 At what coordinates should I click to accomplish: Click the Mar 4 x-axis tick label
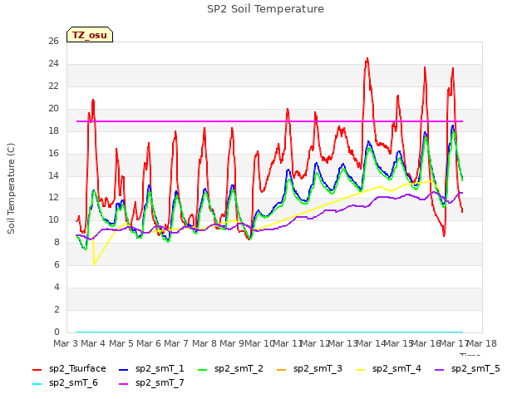[93, 343]
